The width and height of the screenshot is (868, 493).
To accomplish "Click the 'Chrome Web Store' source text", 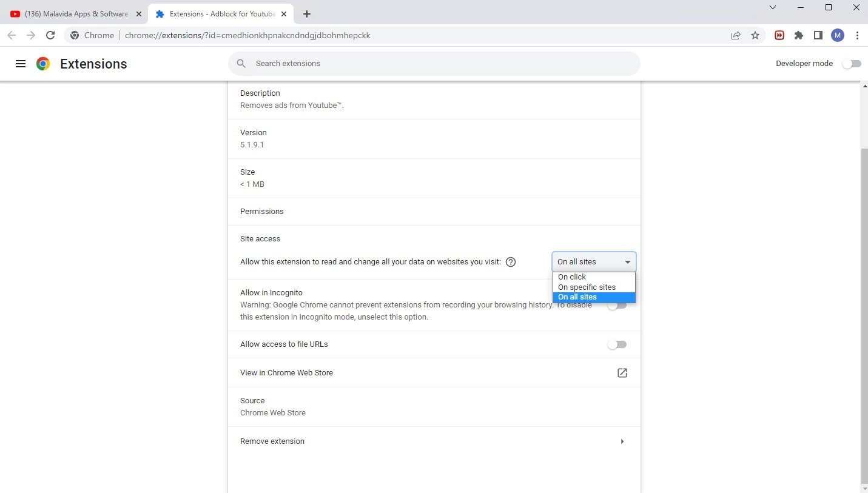I will pos(273,413).
